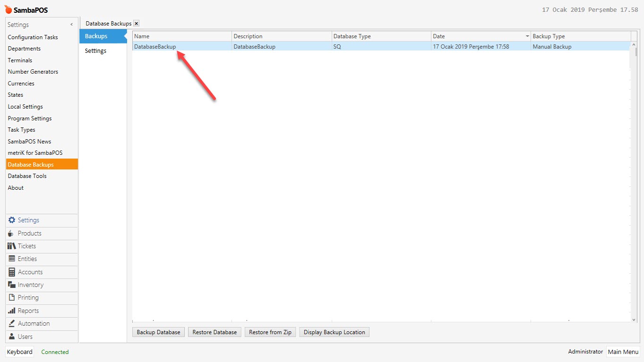Select the Products section icon

pos(11,233)
